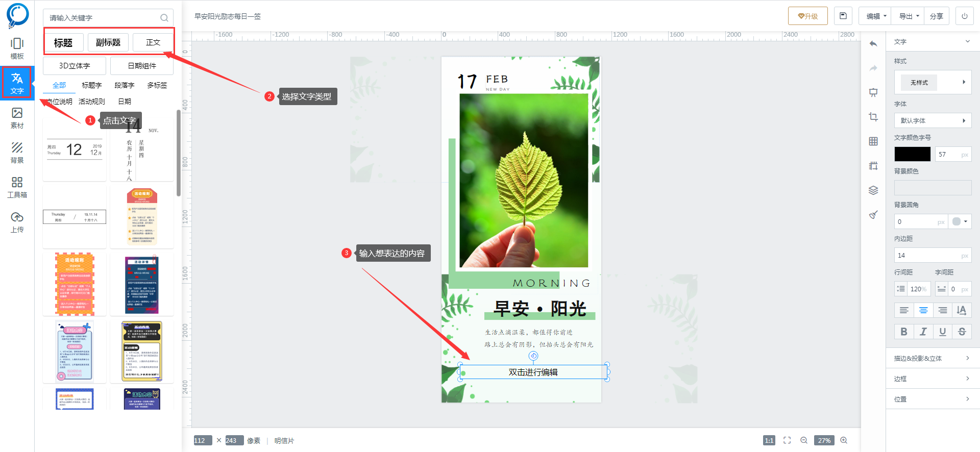Screen dimensions: 980x452
Task: Click the 分享 share button
Action: (937, 16)
